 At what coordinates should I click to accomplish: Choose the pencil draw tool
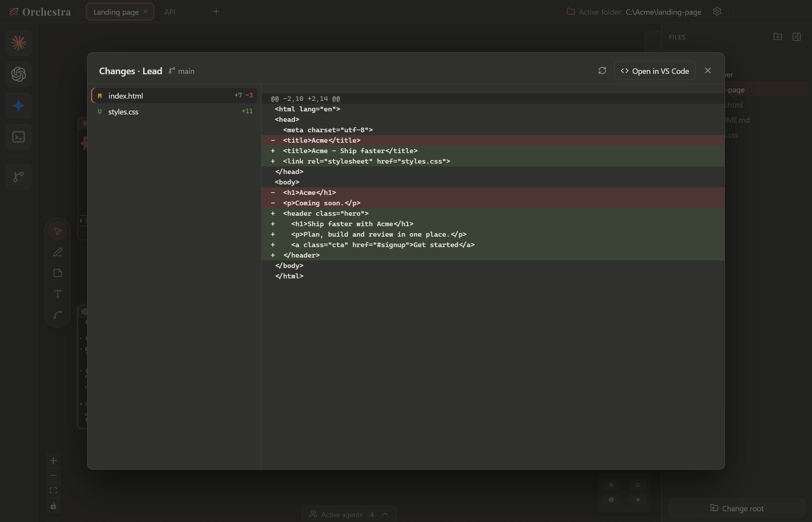(x=58, y=252)
